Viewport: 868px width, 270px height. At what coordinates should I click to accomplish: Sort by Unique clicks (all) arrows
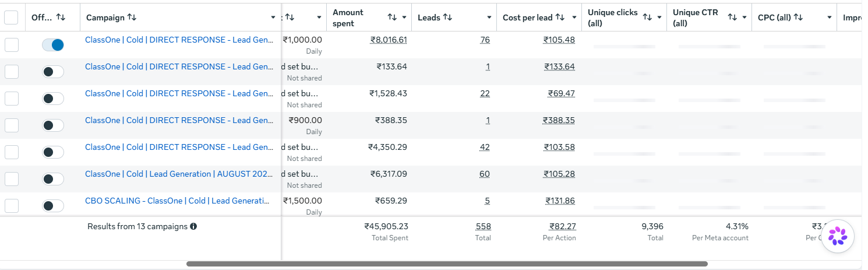647,17
